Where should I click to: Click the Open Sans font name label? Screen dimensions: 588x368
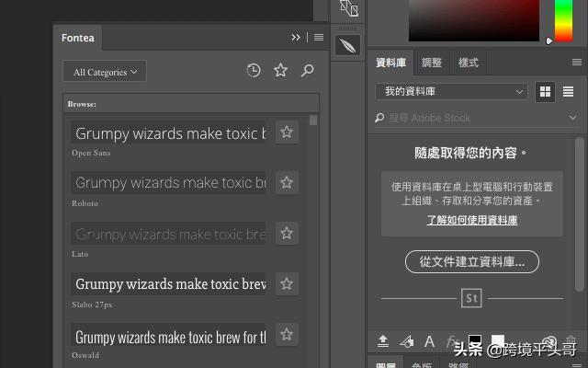click(x=91, y=153)
